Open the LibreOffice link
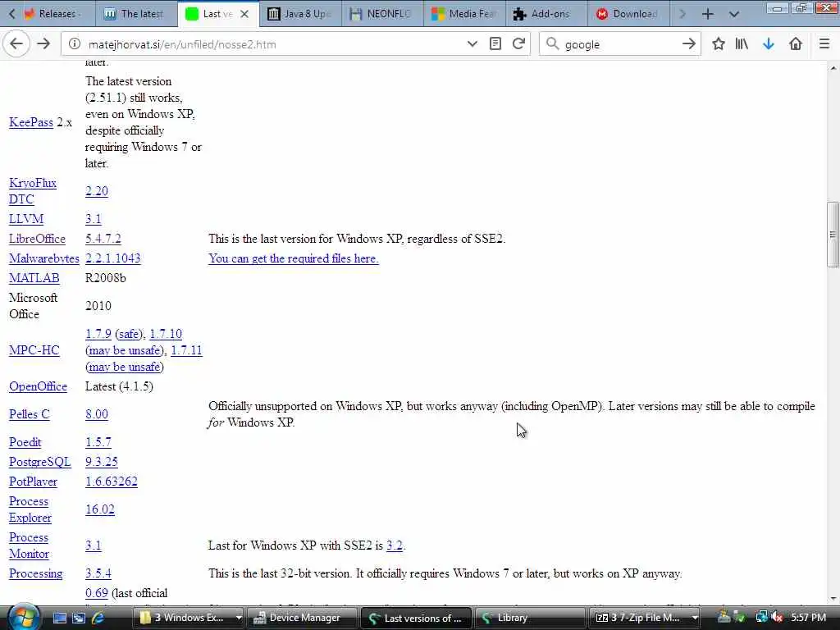 (x=37, y=239)
